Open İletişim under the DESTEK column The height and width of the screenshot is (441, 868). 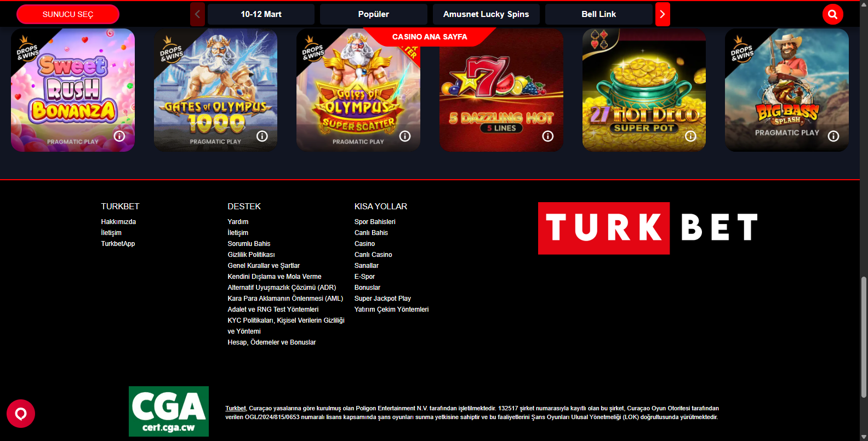[x=238, y=233]
